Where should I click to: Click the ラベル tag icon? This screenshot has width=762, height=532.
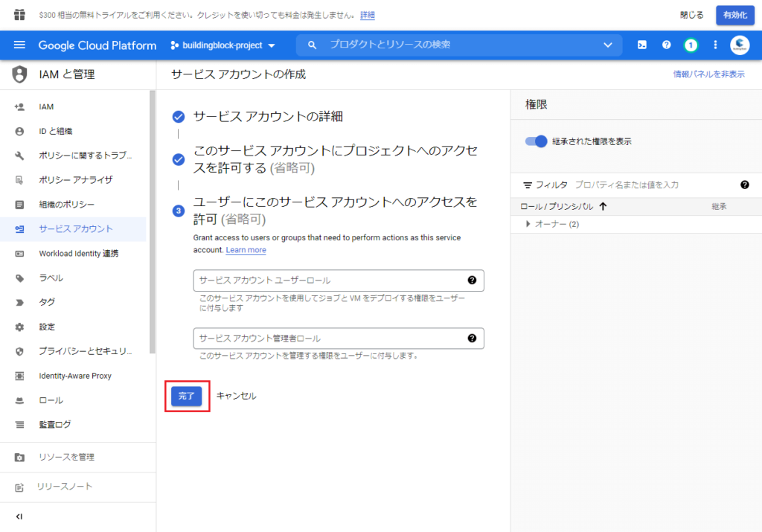tap(19, 278)
